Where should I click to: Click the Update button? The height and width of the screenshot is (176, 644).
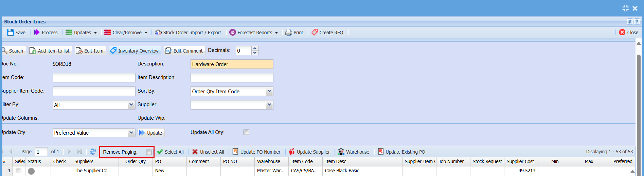point(151,133)
